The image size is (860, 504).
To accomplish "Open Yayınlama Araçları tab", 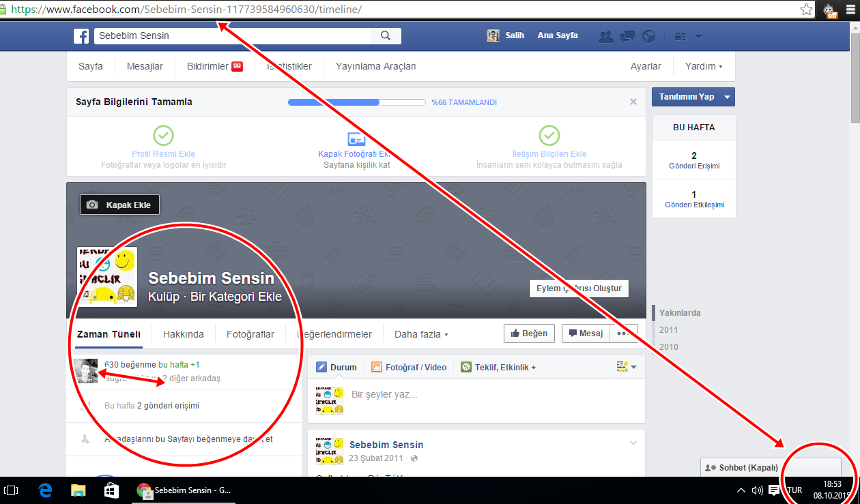I will [375, 66].
